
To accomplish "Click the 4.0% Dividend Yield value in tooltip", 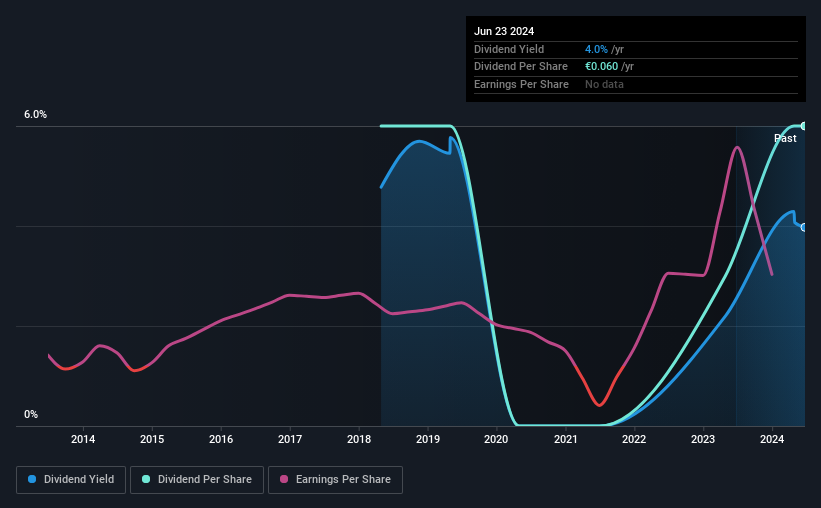I will click(x=596, y=49).
